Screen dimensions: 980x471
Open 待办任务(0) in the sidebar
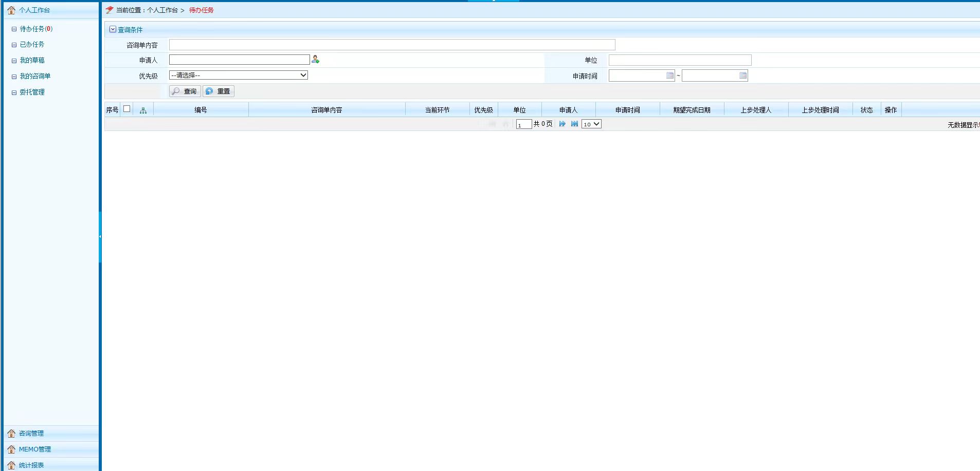[x=36, y=29]
